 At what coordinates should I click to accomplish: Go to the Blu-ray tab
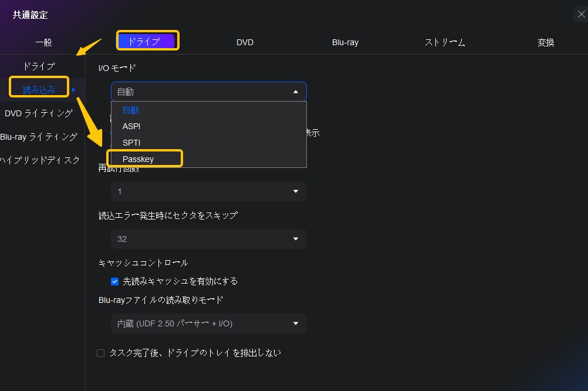(x=345, y=42)
